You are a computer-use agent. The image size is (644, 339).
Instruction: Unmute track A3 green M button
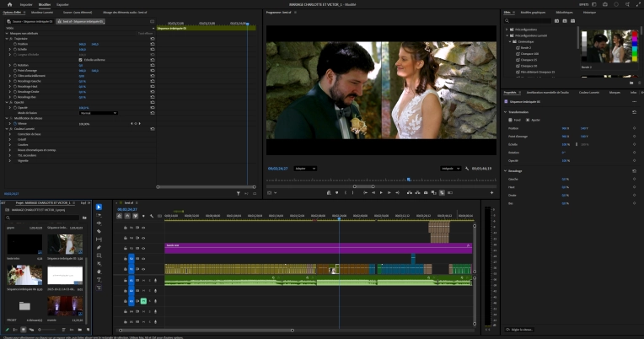click(x=144, y=301)
